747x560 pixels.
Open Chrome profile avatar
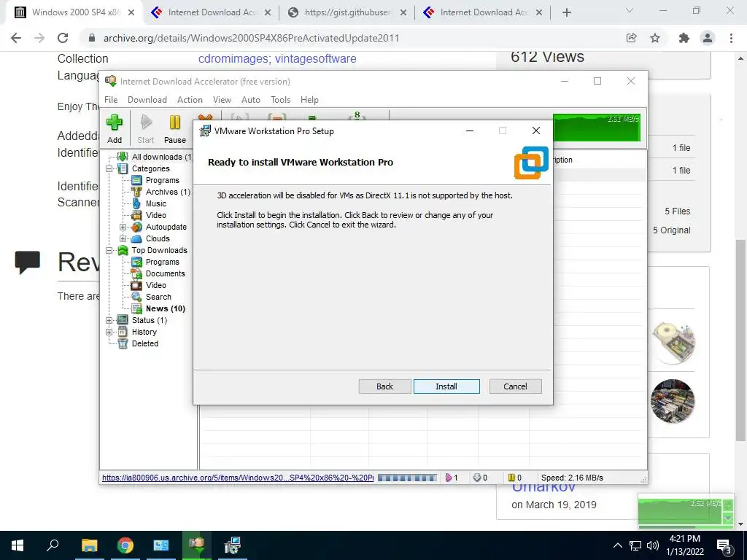pyautogui.click(x=708, y=38)
